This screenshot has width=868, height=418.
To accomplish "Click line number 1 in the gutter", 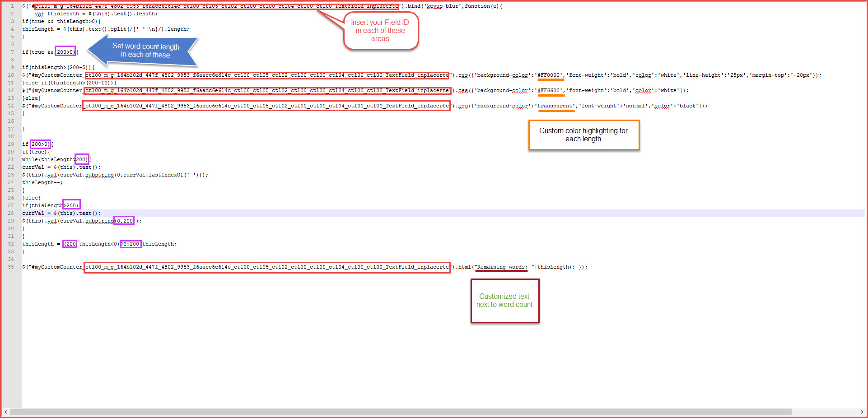I will (x=12, y=6).
